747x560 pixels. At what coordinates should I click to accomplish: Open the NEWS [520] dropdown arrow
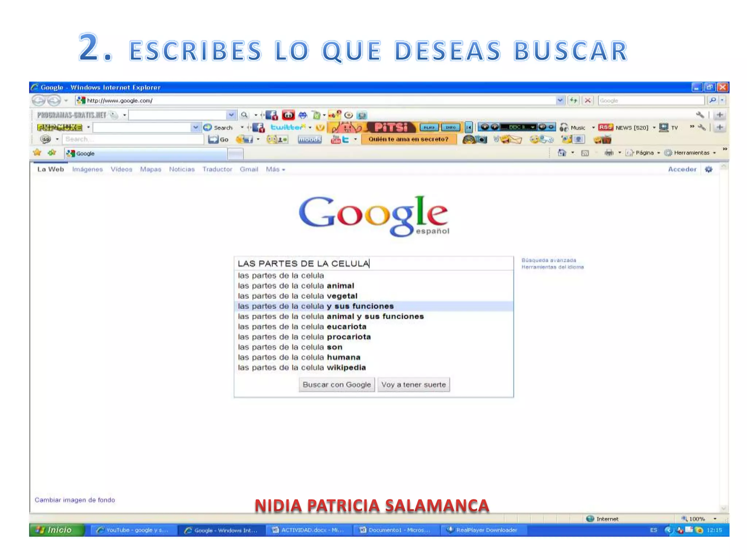tap(654, 128)
